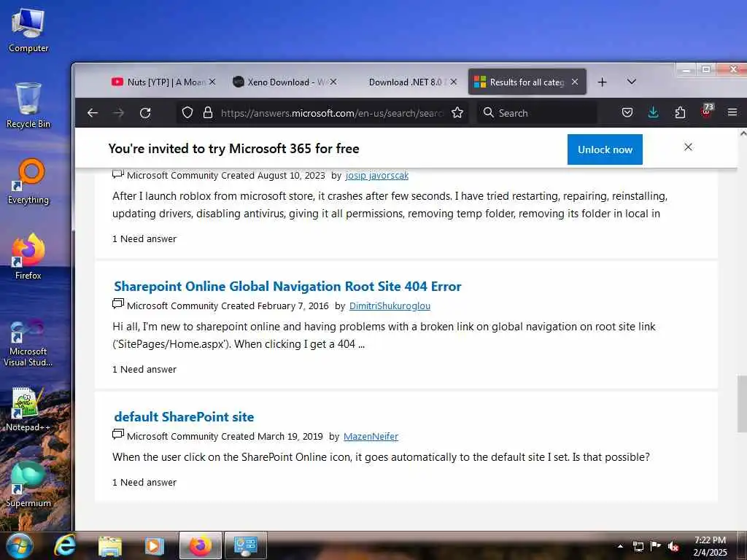Open MazenNeifer's profile link
The image size is (747, 560).
371,436
